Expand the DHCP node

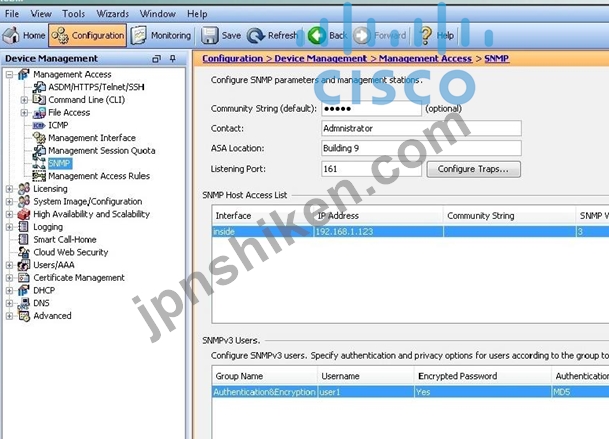pos(9,291)
